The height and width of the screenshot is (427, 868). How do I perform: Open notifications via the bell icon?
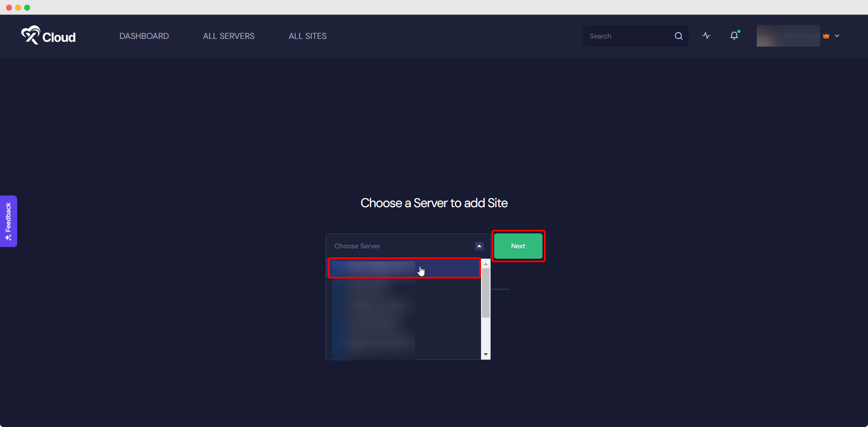(733, 36)
